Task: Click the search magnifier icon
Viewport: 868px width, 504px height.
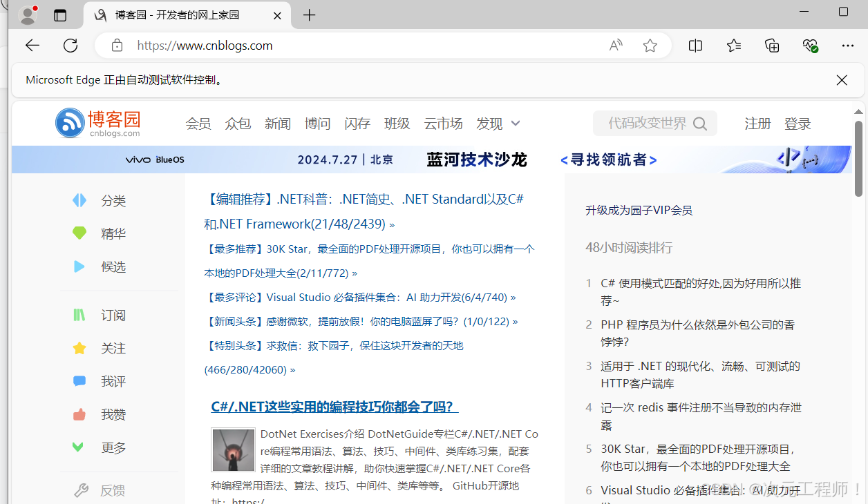Action: pyautogui.click(x=700, y=124)
